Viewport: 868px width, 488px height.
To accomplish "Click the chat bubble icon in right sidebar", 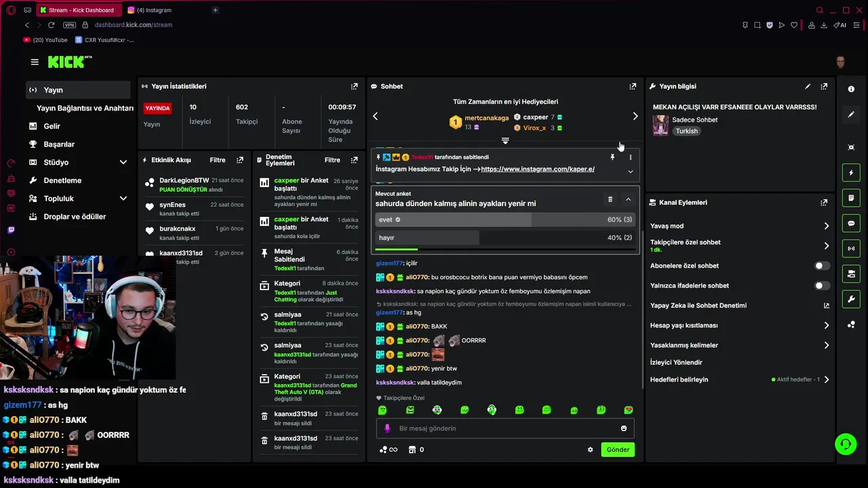I will pos(851,223).
